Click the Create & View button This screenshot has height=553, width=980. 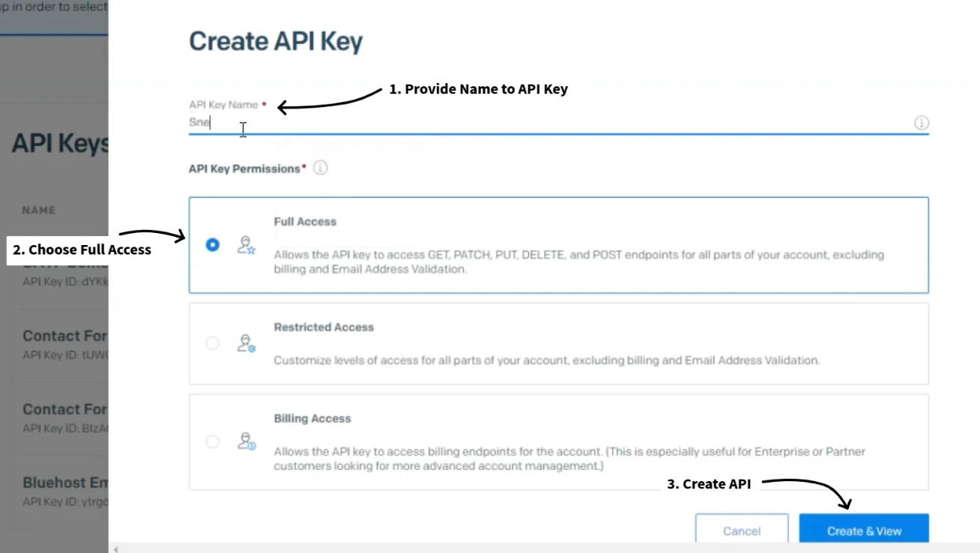click(864, 531)
